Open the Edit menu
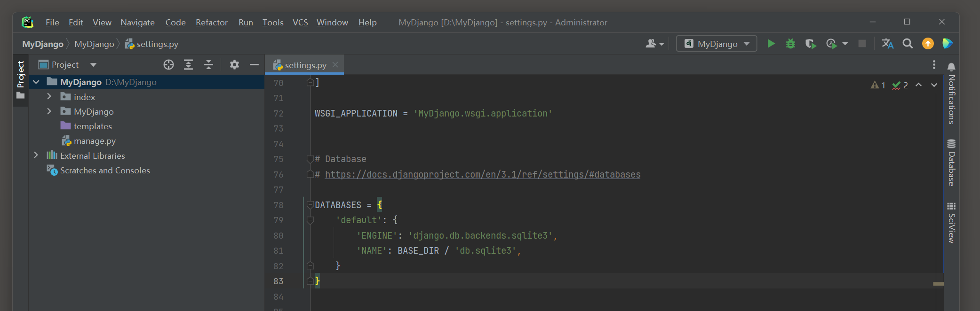The width and height of the screenshot is (980, 311). (76, 23)
